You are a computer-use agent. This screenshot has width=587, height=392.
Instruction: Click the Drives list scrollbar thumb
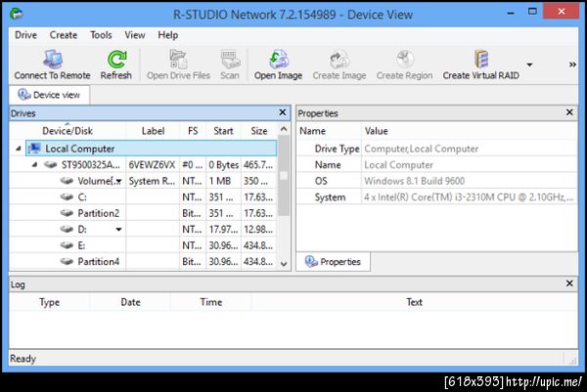[x=284, y=176]
